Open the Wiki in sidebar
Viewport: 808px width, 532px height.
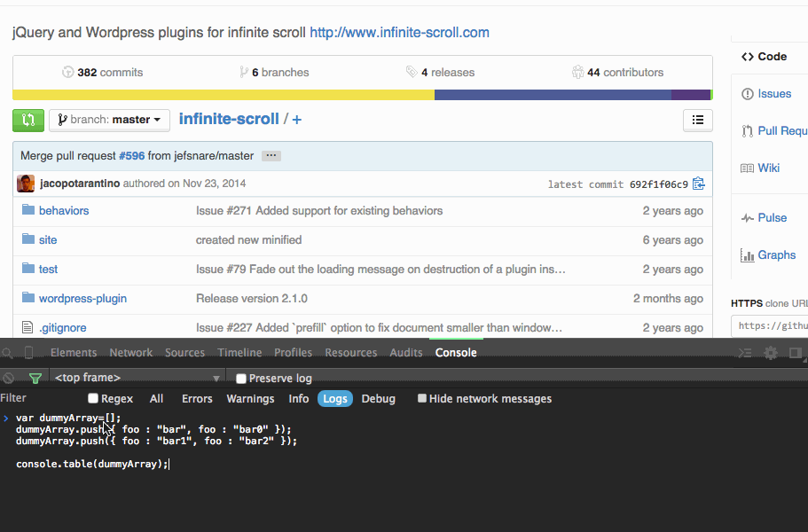(x=760, y=168)
